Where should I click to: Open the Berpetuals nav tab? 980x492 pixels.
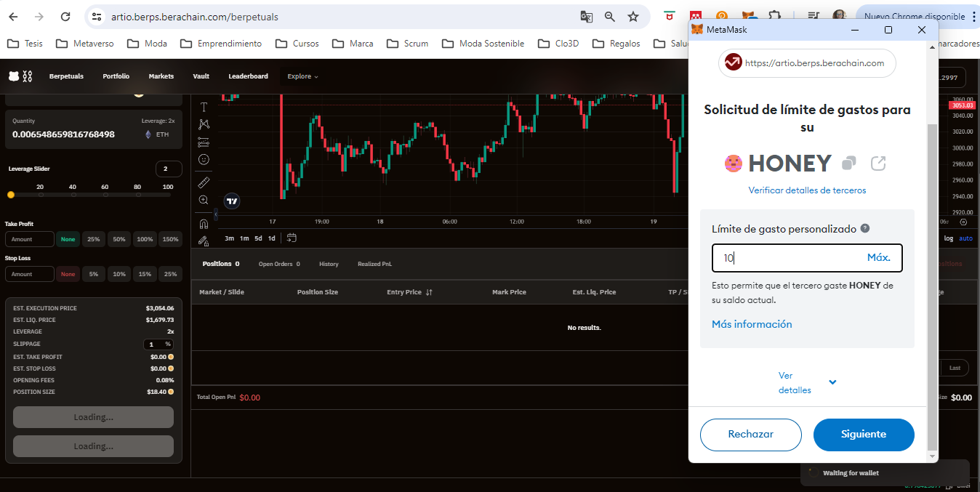click(x=66, y=76)
